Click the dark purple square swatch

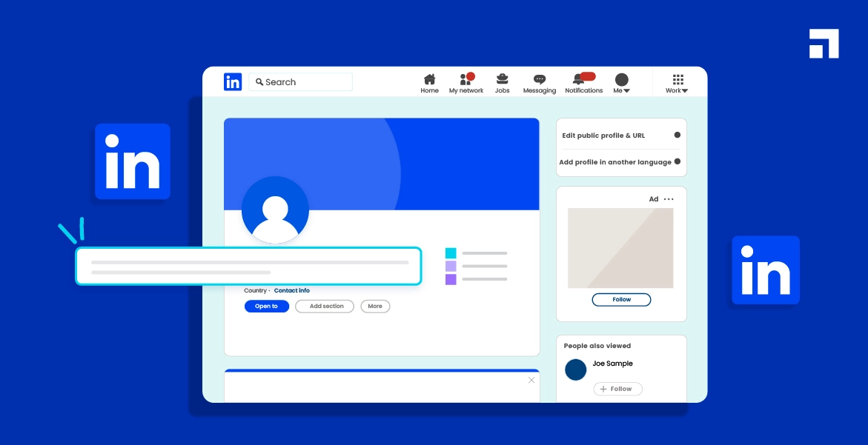(x=451, y=279)
